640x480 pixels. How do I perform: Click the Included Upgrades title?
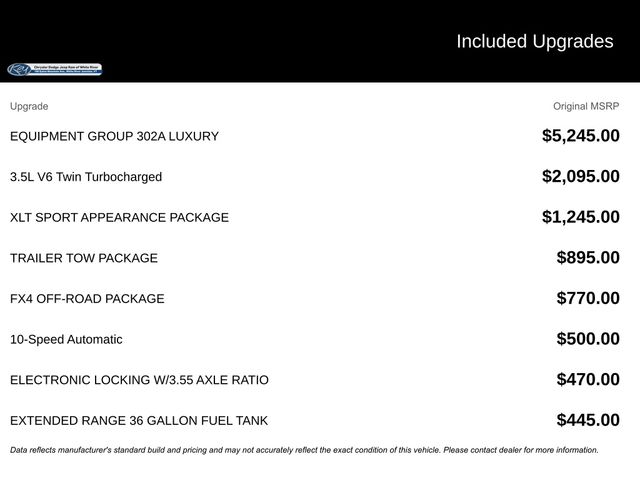click(534, 41)
